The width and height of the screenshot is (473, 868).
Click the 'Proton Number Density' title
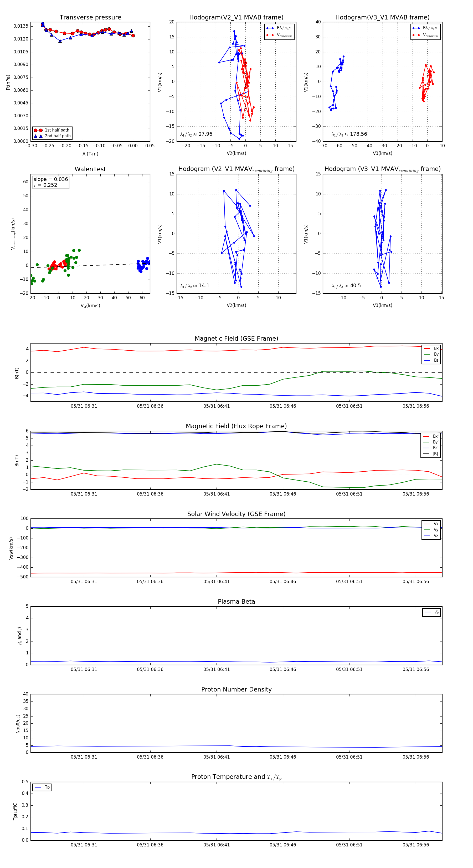pos(236,689)
